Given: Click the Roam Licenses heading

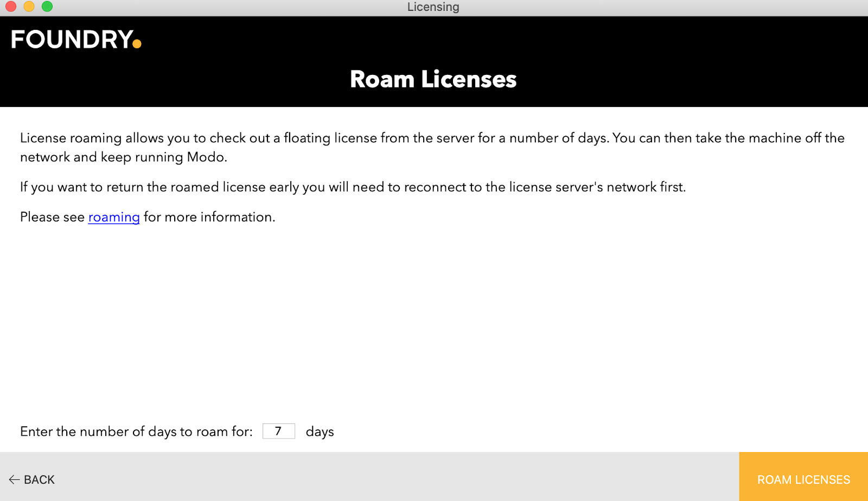Looking at the screenshot, I should pos(433,79).
